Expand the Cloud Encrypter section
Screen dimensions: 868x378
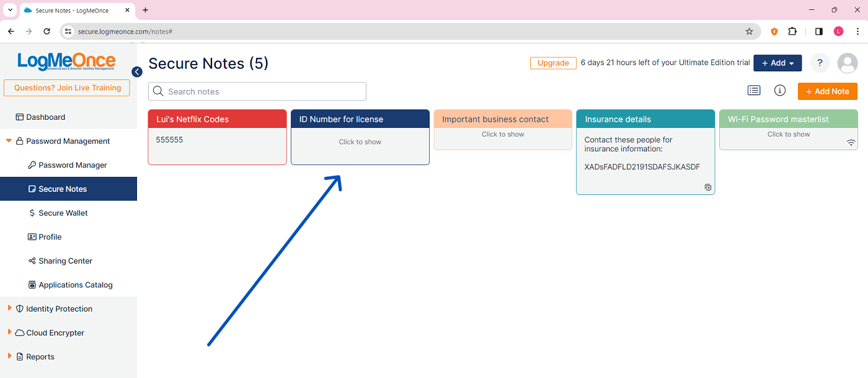(55, 333)
